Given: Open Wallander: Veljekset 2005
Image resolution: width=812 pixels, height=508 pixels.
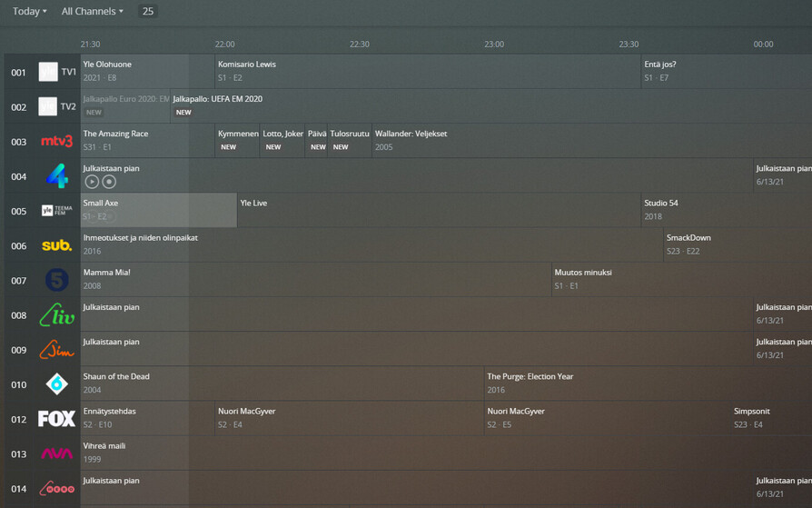Looking at the screenshot, I should pyautogui.click(x=592, y=141).
